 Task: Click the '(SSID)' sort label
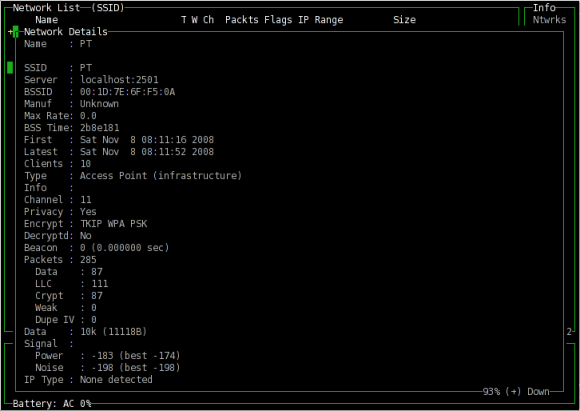[108, 8]
